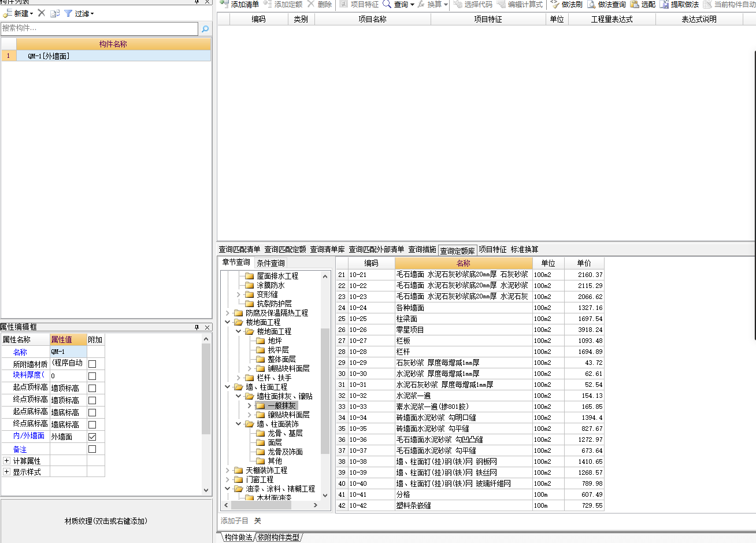This screenshot has width=756, height=543.
Task: Toggle 附加 checkbox for 起点底标高
Action: (x=92, y=412)
